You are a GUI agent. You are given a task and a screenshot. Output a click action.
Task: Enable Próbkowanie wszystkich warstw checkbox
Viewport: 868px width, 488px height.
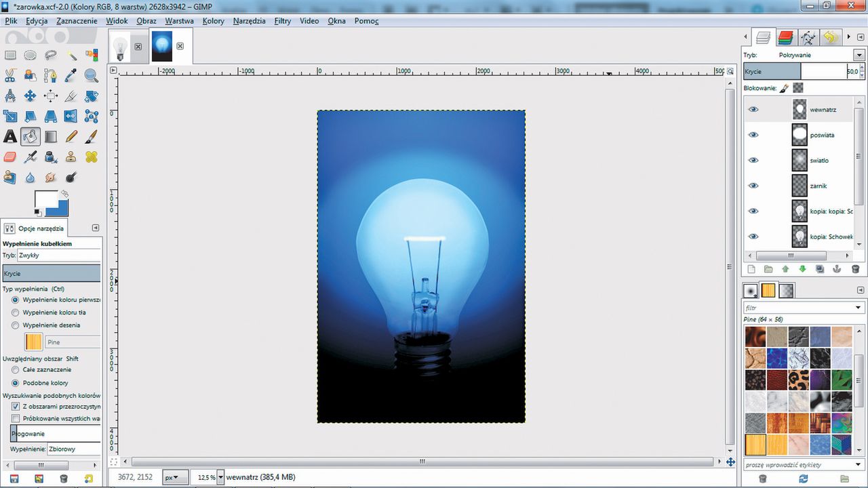coord(16,419)
